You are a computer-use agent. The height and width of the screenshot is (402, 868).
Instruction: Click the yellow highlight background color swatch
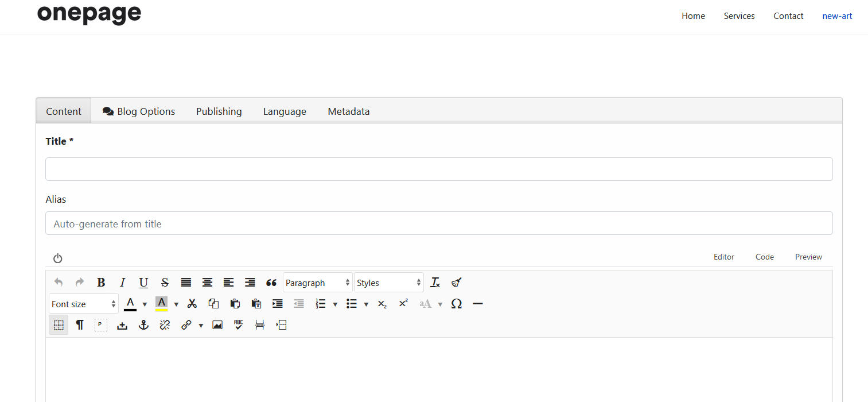point(161,304)
